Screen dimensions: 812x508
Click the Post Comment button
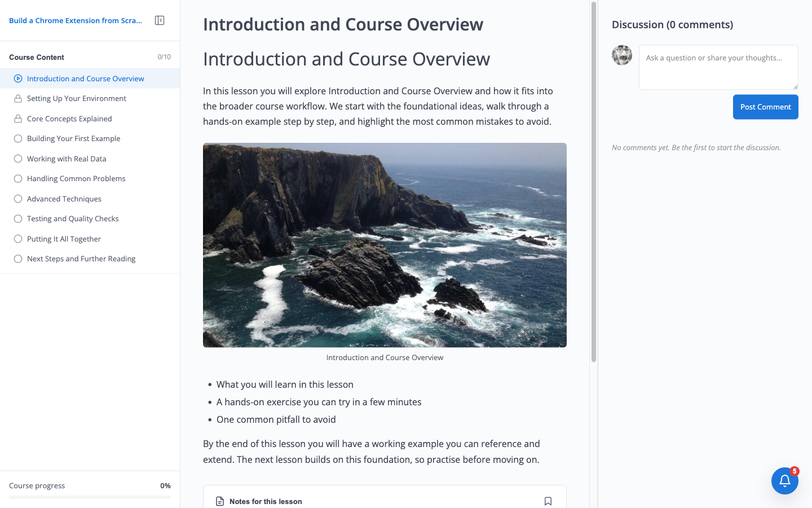(765, 107)
